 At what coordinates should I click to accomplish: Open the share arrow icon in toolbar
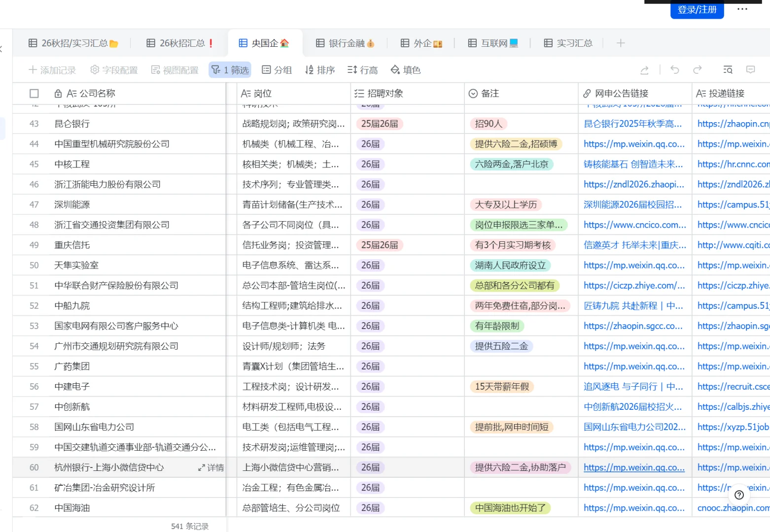pos(644,70)
